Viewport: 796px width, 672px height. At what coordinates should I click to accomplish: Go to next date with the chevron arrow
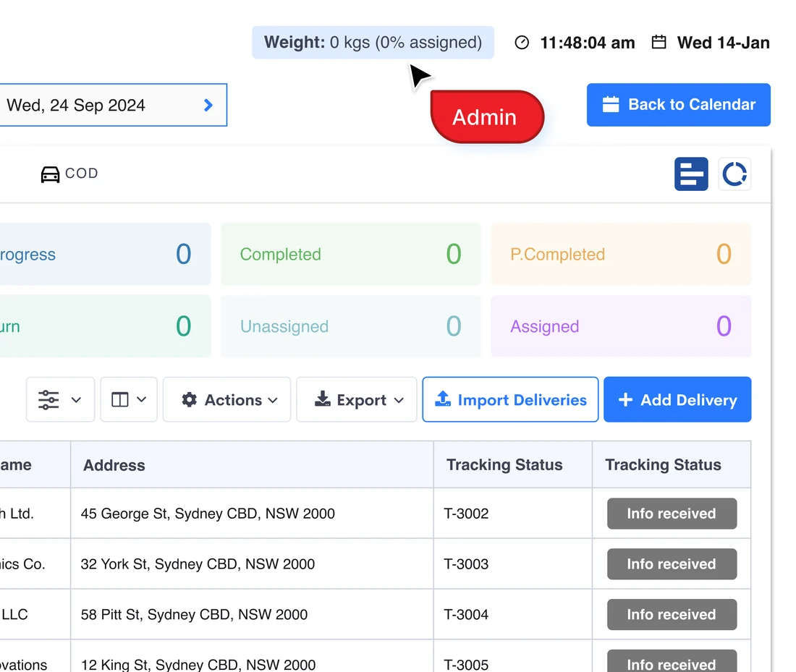pyautogui.click(x=208, y=105)
